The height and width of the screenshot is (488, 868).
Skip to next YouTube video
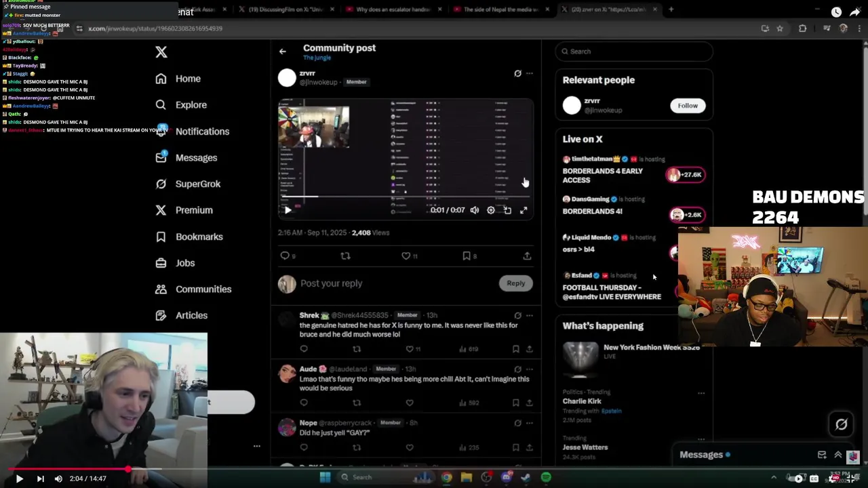40,479
